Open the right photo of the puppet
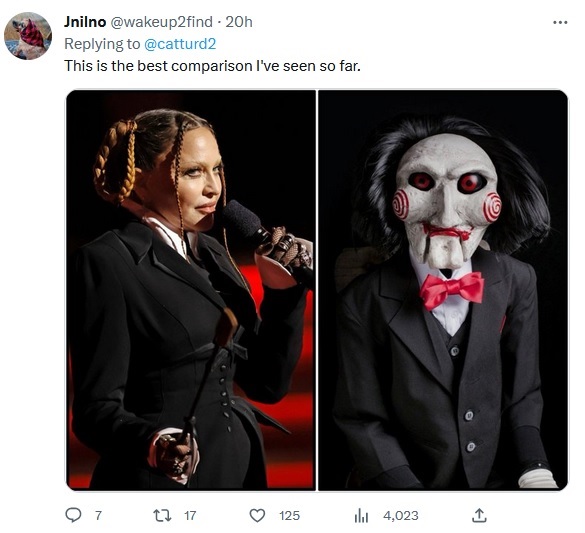 [443, 290]
